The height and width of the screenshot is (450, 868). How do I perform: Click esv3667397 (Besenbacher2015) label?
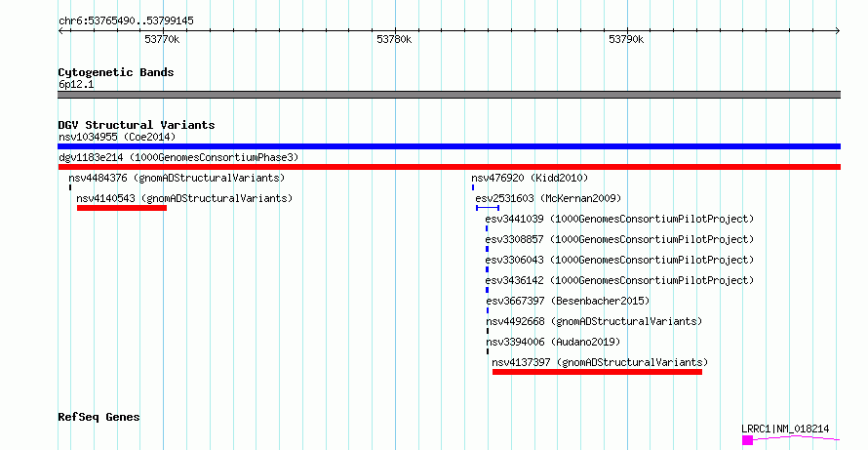click(568, 301)
